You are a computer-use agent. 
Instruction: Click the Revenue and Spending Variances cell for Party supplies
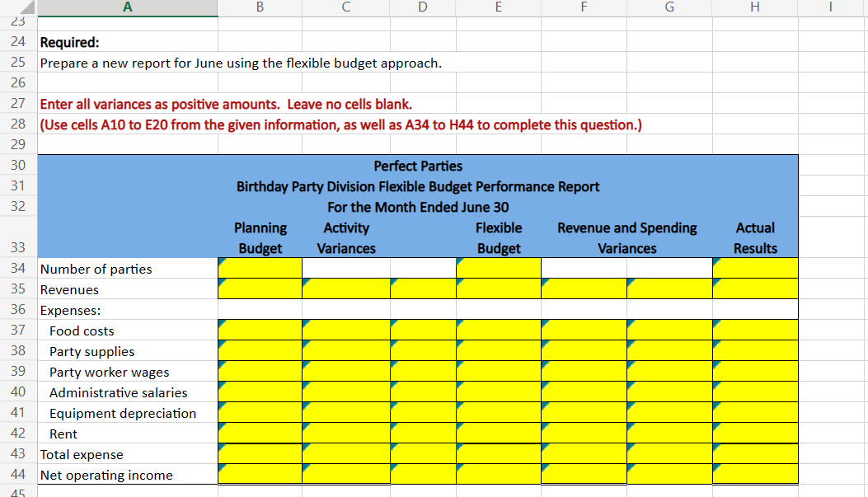pos(584,351)
